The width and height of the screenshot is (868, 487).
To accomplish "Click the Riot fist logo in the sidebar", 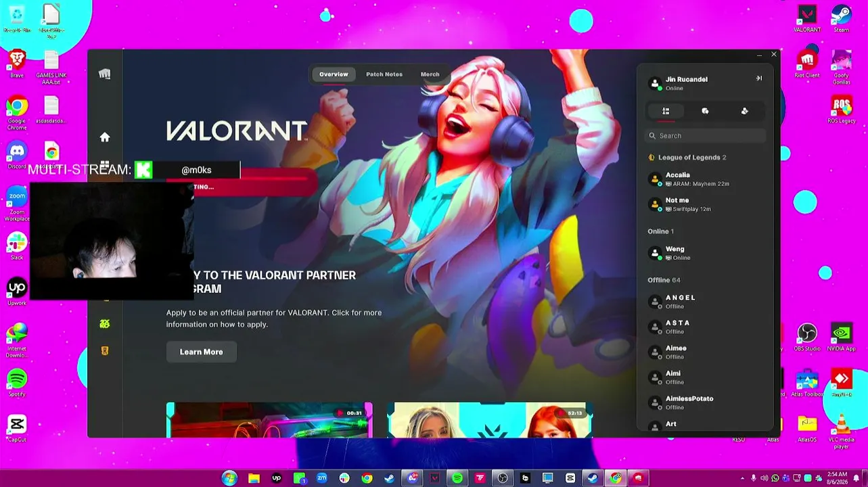I will coord(104,74).
